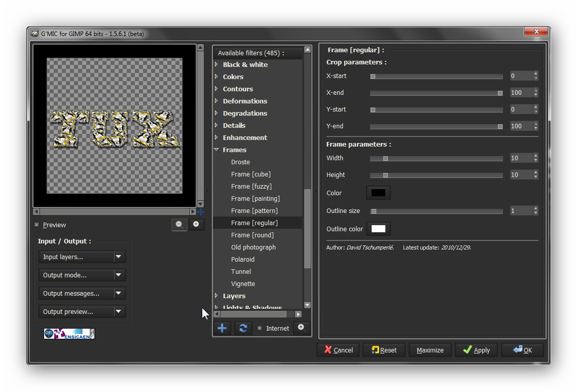Click the Outline size slider
The width and height of the screenshot is (578, 392).
tap(437, 211)
